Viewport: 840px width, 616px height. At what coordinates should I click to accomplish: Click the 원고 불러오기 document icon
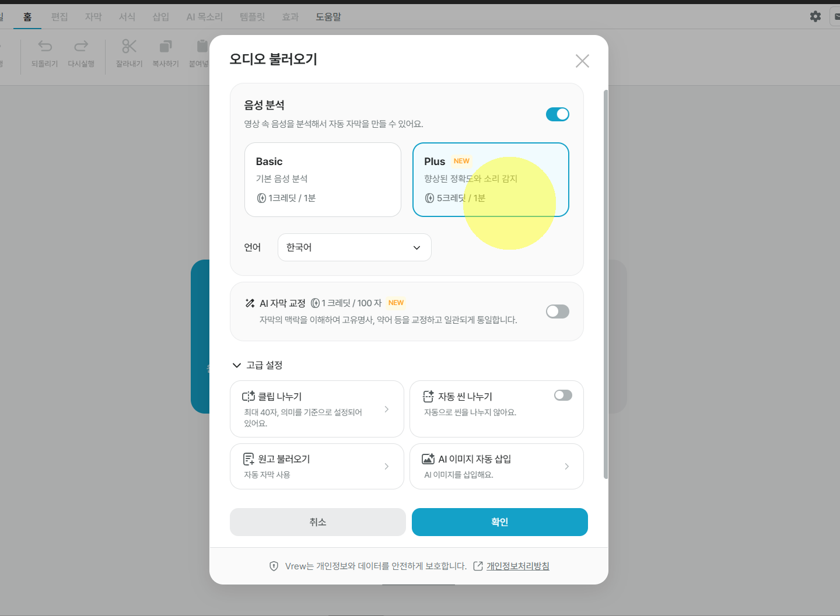pos(249,459)
